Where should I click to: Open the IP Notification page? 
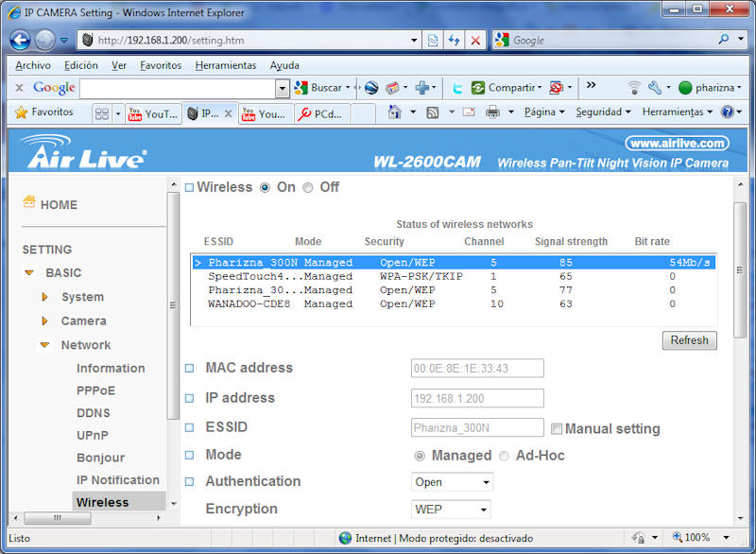[x=117, y=480]
